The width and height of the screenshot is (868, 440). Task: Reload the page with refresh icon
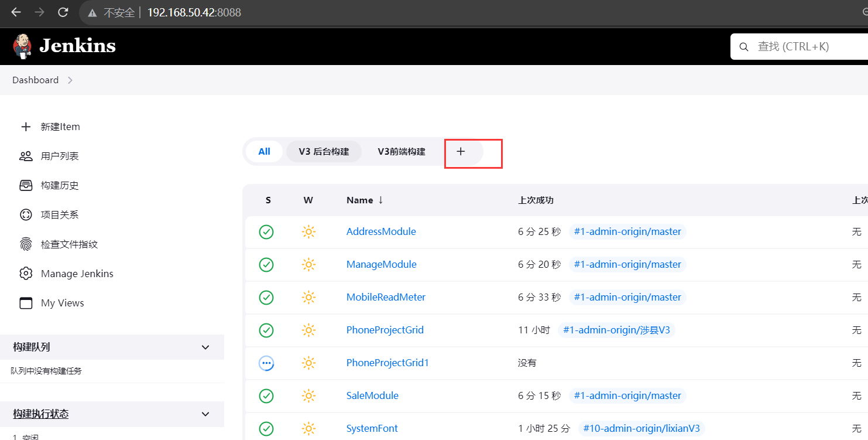[63, 12]
